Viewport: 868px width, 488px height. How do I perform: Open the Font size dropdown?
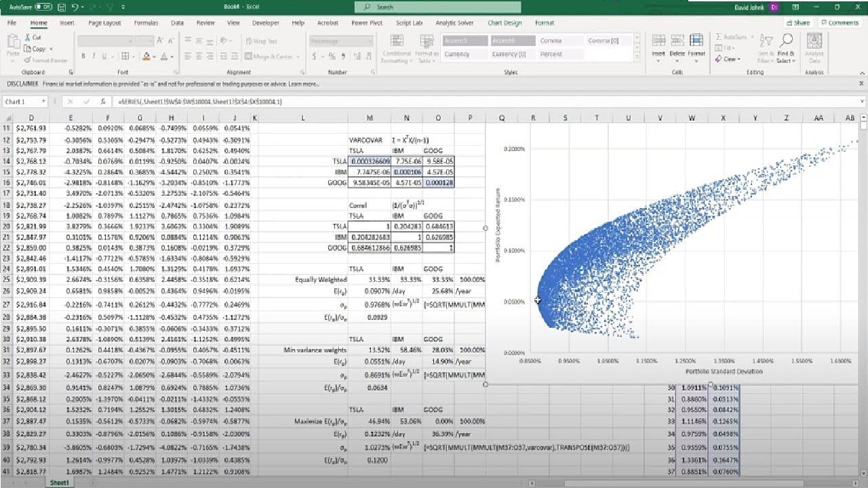[x=151, y=41]
